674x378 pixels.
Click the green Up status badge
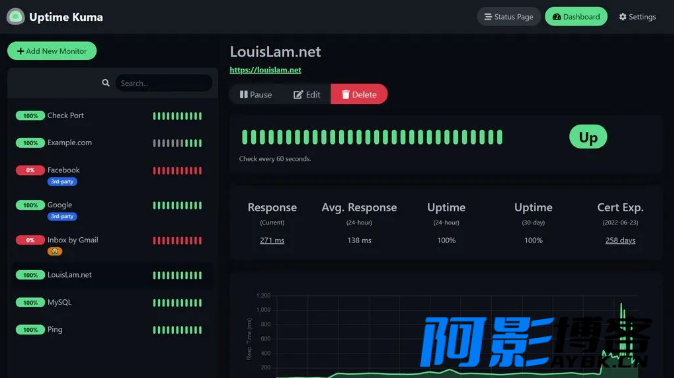(x=588, y=137)
